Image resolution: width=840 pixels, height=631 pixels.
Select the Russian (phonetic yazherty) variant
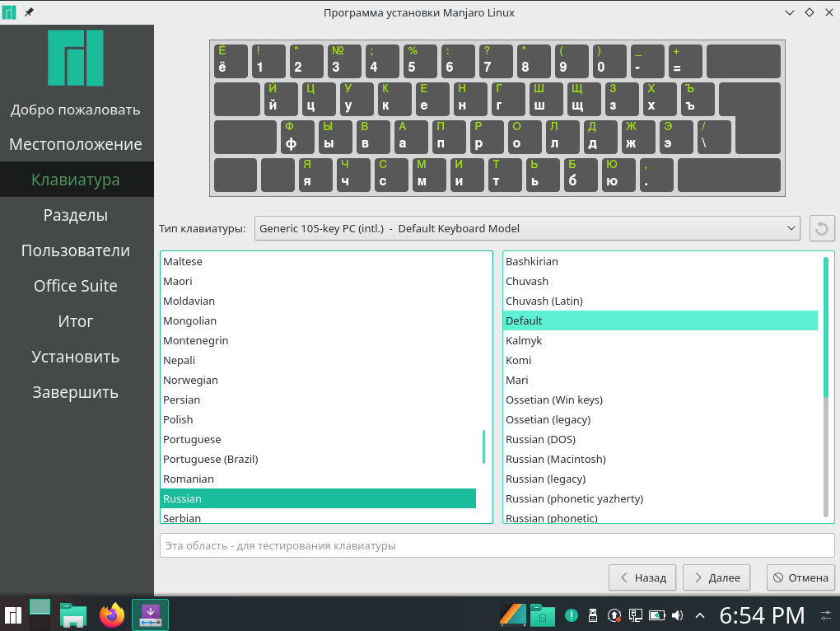(x=660, y=499)
